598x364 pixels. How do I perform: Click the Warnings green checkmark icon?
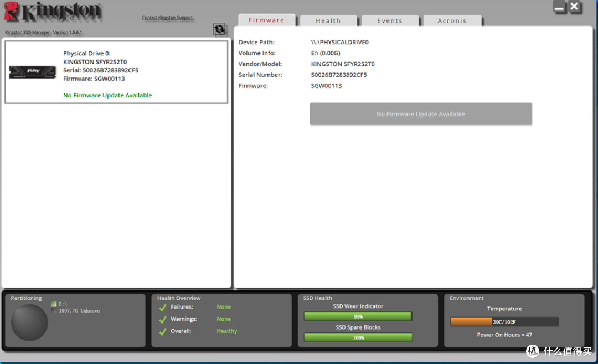[163, 319]
